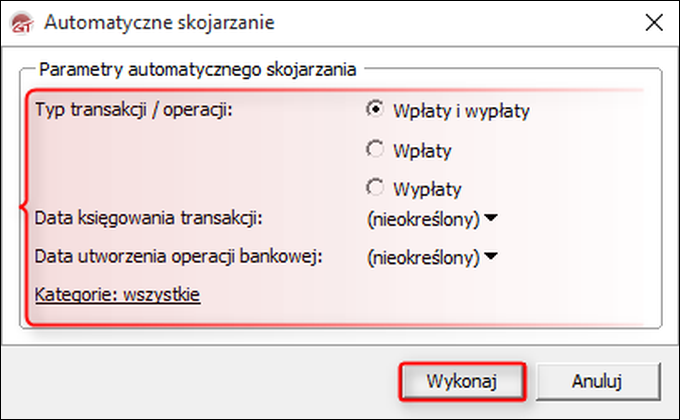680x420 pixels.
Task: Expand the Data utworzenia operacji bankowej dropdown arrow
Action: [x=491, y=257]
